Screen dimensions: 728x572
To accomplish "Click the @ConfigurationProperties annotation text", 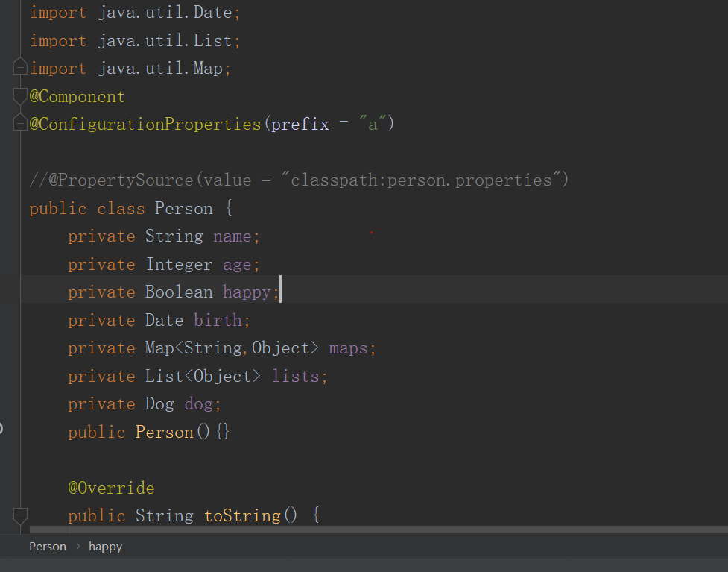I will coord(145,124).
